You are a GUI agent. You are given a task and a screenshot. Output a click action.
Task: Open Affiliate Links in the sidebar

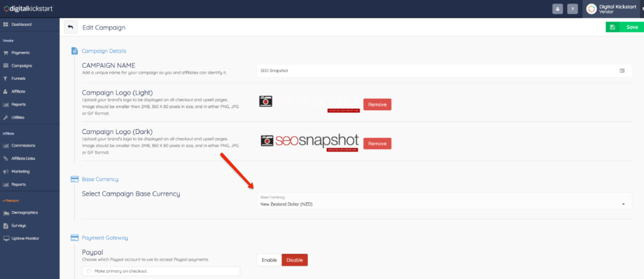[23, 158]
